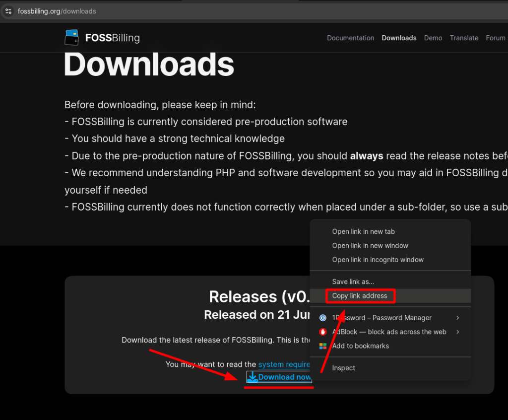Screen dimensions: 508x420
Task: Open AdBlock — block ads across the web
Action: pos(390,332)
